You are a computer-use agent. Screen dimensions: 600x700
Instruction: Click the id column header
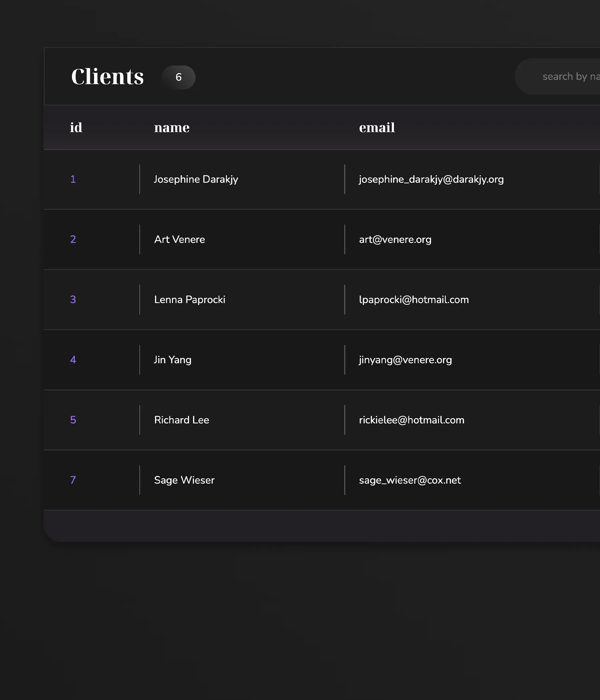[76, 128]
